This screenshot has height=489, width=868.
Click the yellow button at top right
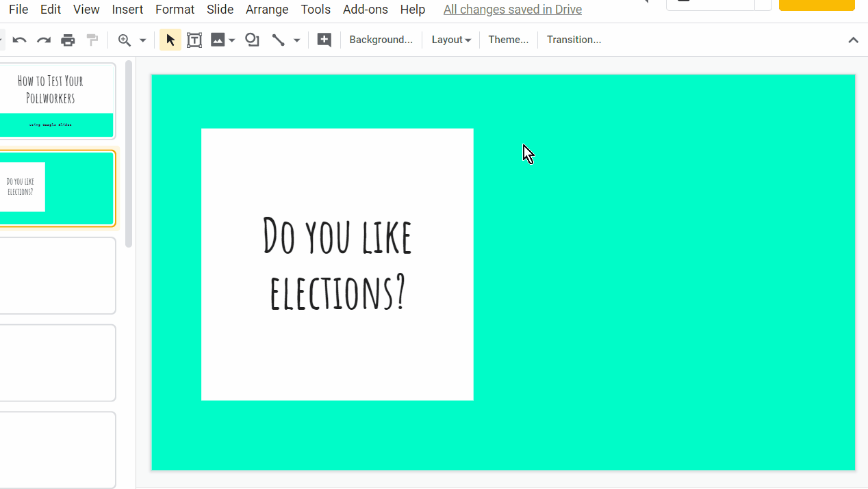coord(817,5)
